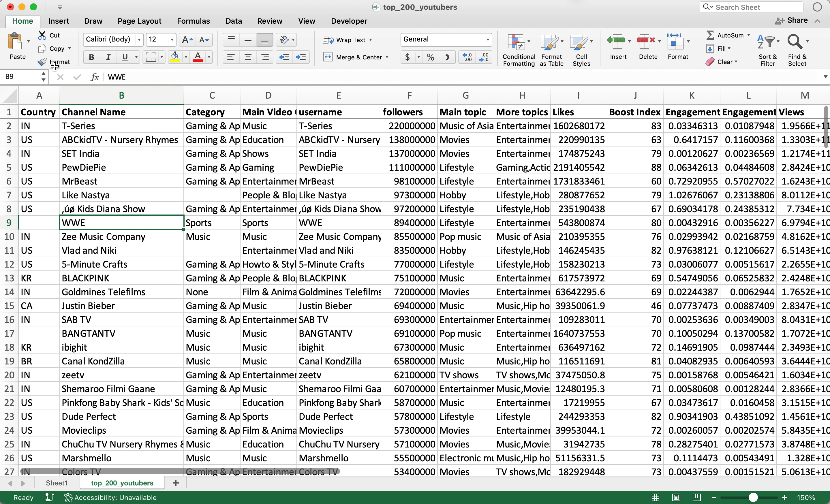This screenshot has height=504, width=830.
Task: Apply percent style
Action: click(431, 57)
